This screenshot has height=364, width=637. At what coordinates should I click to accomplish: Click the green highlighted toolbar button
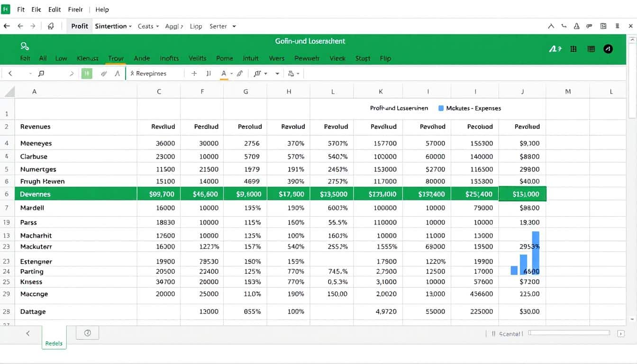87,73
